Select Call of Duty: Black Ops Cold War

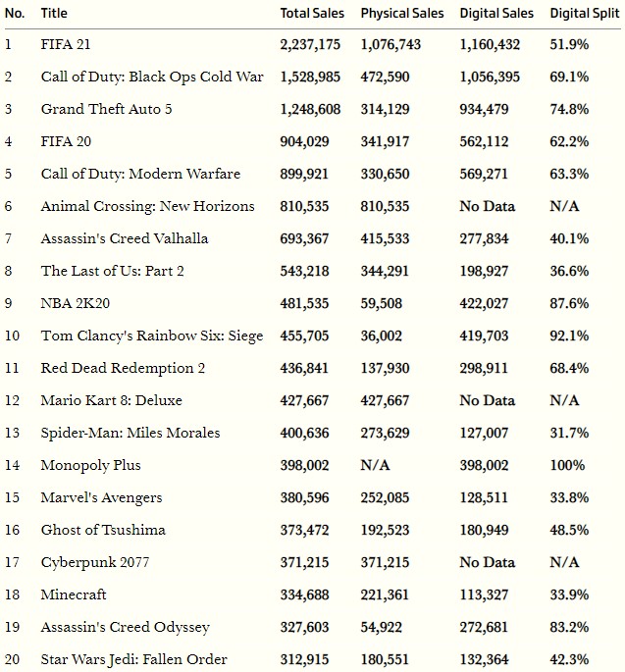pos(152,77)
